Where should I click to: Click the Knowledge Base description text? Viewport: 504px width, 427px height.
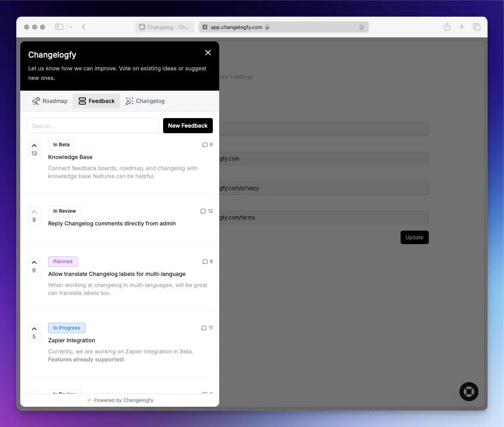click(123, 172)
